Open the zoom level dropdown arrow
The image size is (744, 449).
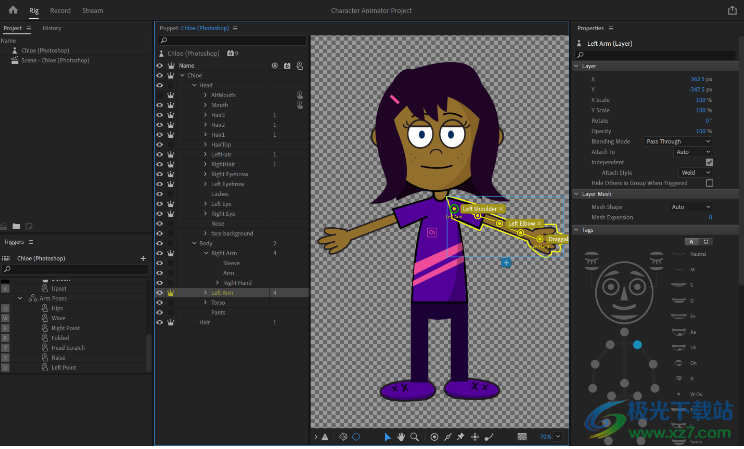[x=558, y=437]
